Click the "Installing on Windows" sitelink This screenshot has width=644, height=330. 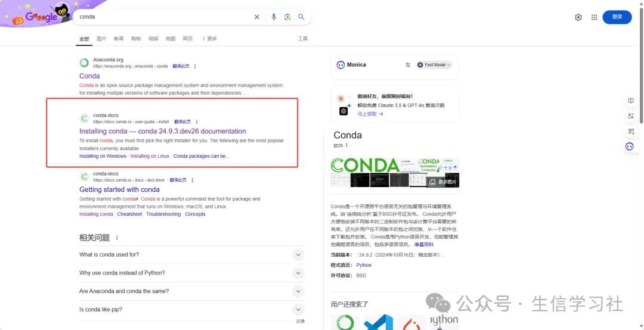tap(103, 157)
